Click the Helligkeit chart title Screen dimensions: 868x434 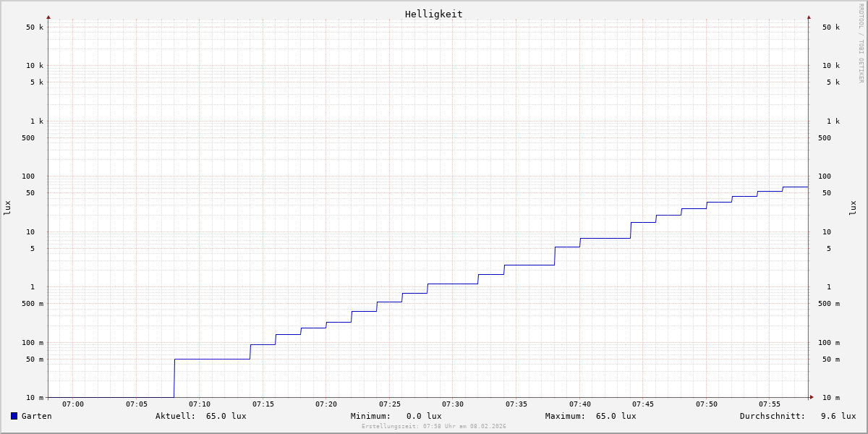(433, 14)
